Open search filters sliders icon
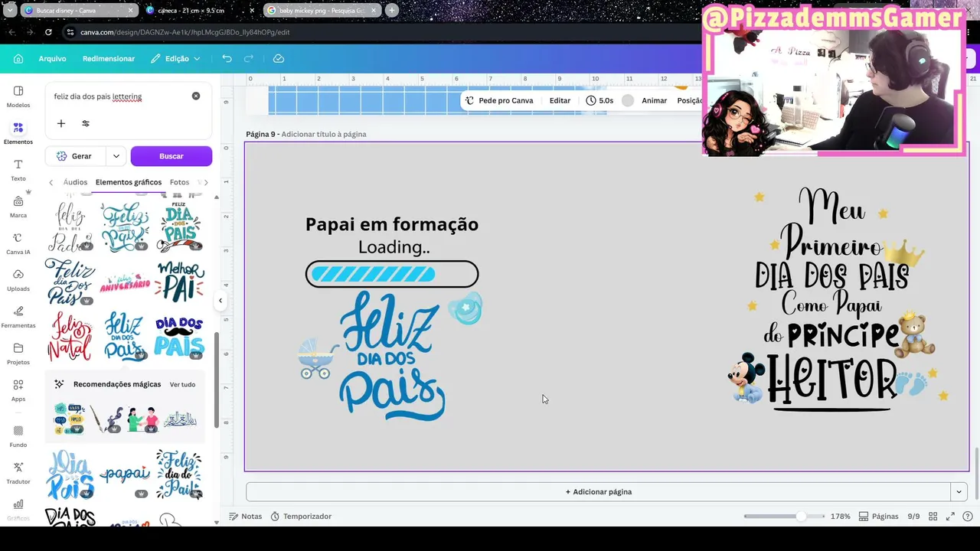 click(x=86, y=123)
